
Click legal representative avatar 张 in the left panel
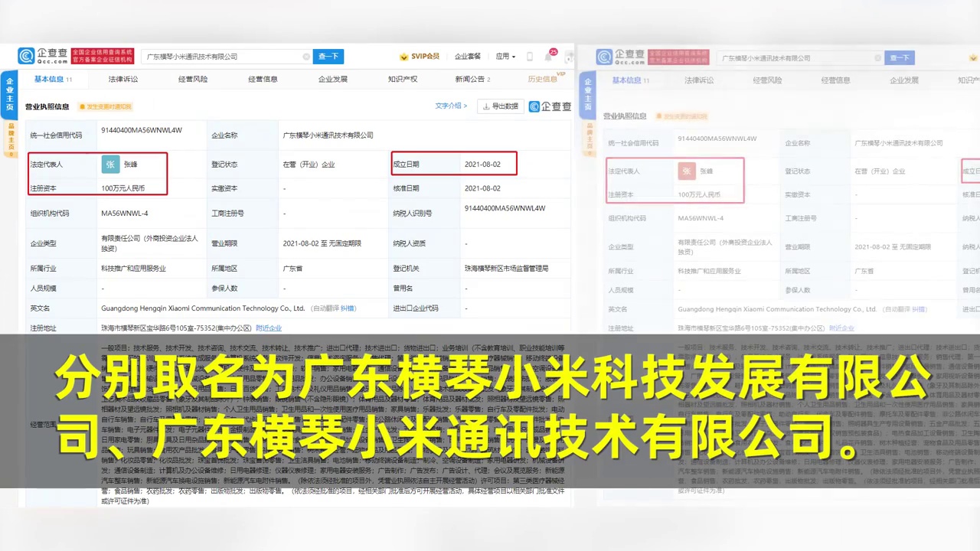110,164
